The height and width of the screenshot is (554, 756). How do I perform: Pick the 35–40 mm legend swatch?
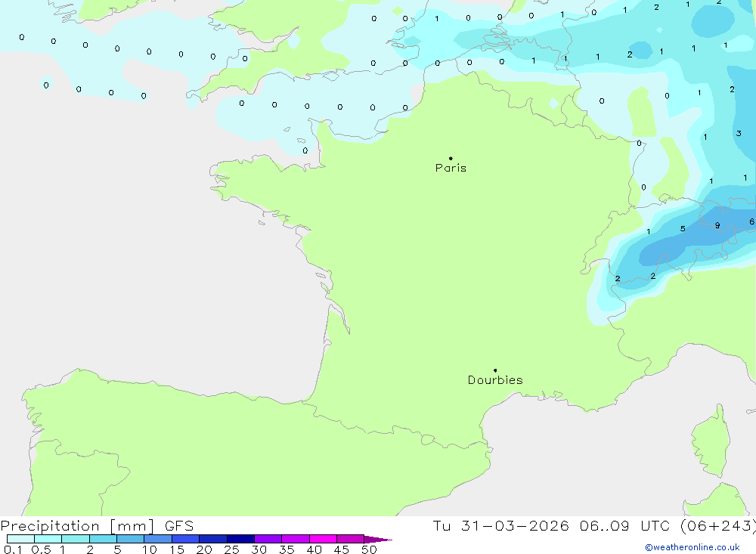[x=296, y=539]
